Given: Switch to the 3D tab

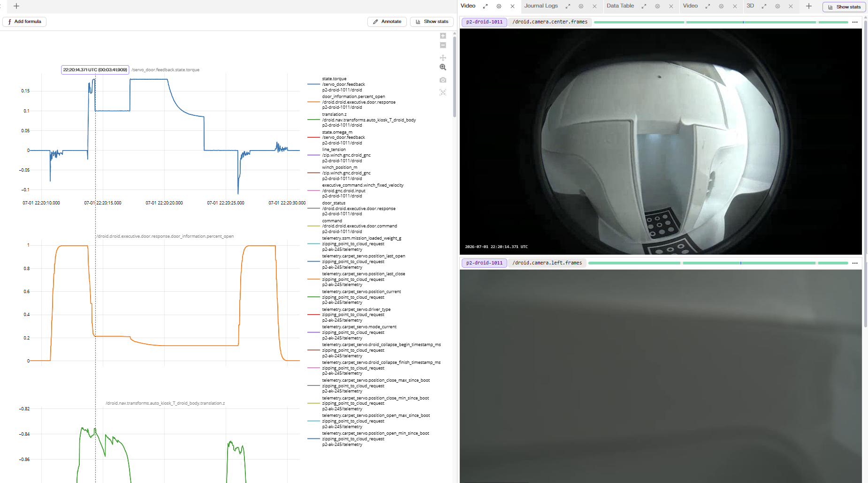Looking at the screenshot, I should pyautogui.click(x=750, y=6).
